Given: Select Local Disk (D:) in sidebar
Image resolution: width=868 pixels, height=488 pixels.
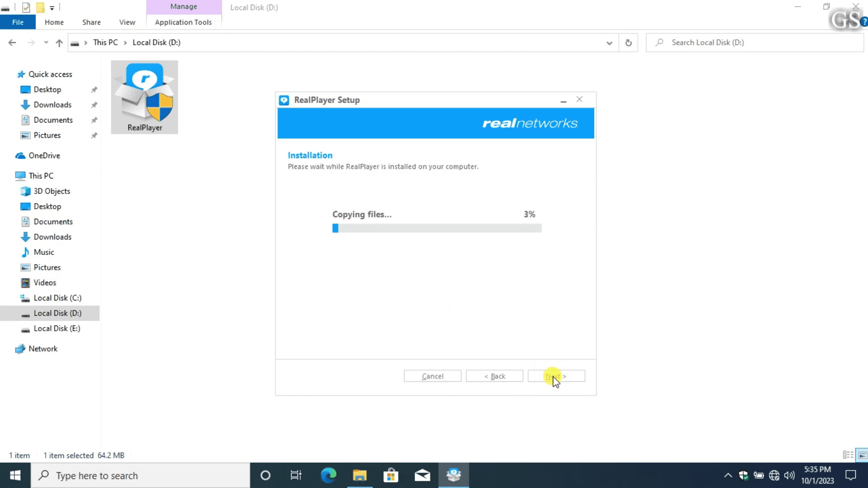Looking at the screenshot, I should 57,313.
